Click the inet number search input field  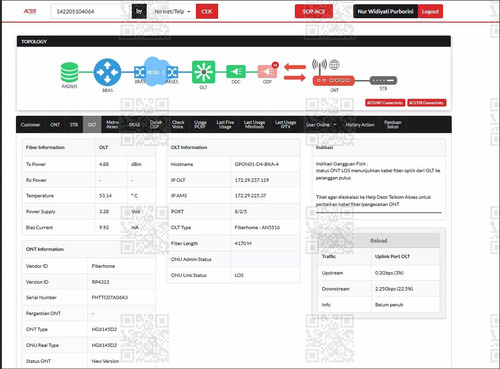pos(90,12)
